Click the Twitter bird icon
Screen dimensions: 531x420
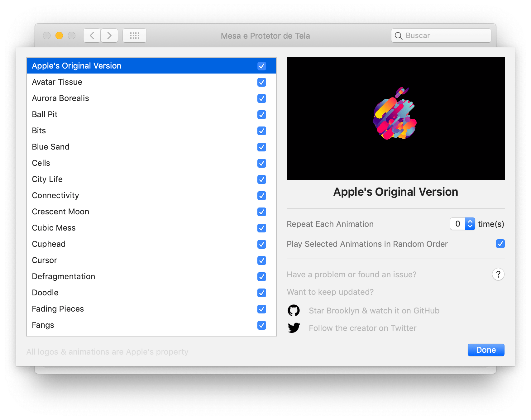(294, 328)
